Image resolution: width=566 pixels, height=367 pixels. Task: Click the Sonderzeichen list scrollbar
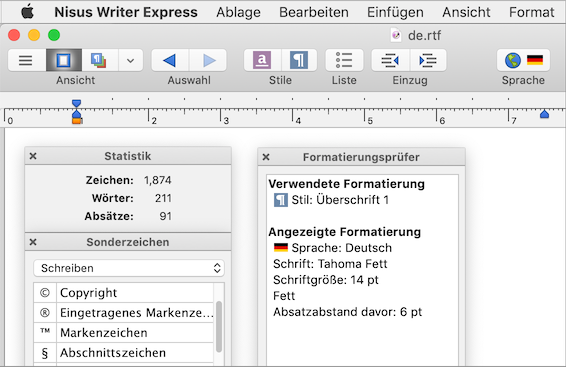tap(219, 327)
